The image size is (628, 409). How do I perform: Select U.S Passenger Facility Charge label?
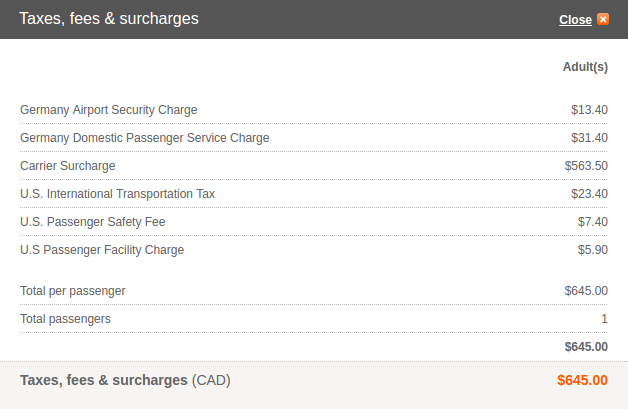pos(102,250)
